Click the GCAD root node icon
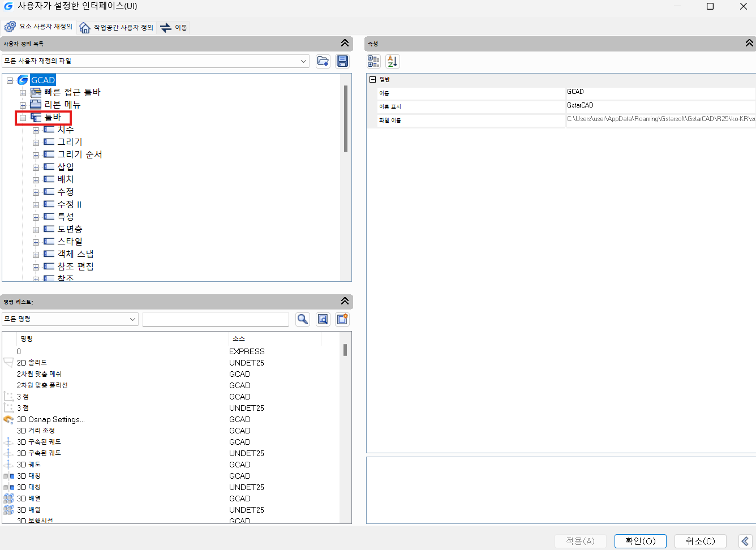The image size is (756, 550). [x=23, y=80]
